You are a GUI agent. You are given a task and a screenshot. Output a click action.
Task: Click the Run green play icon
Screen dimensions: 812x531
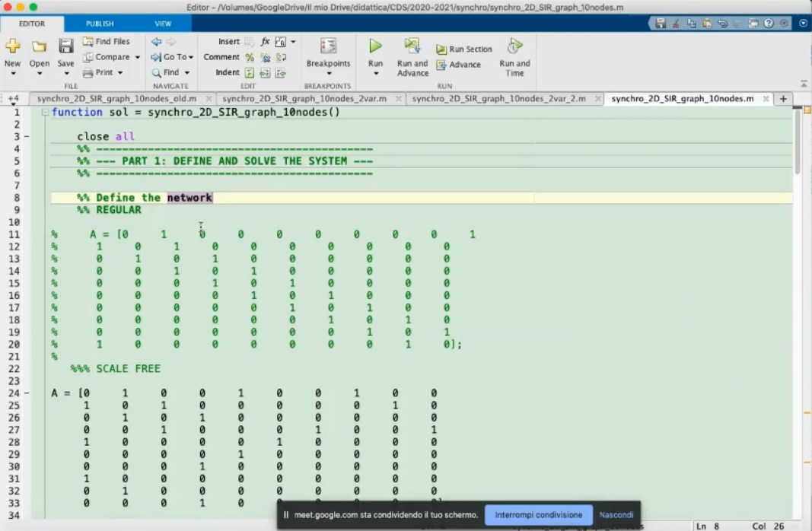click(375, 47)
